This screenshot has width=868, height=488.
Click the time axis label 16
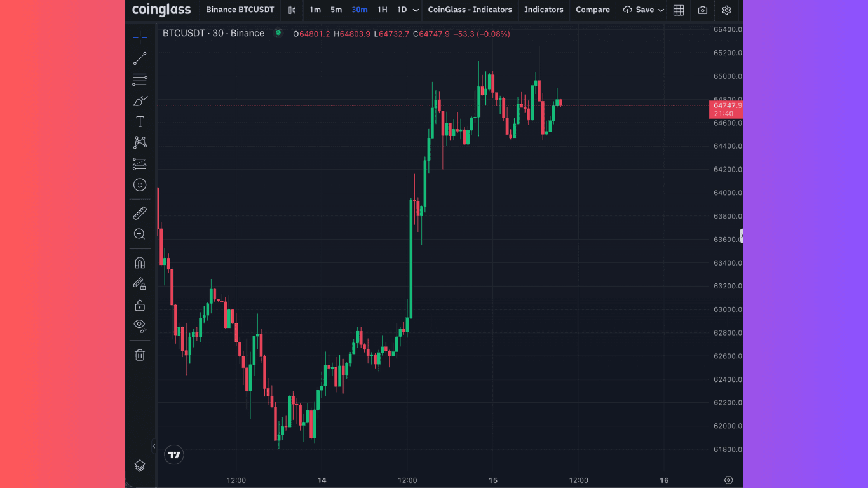point(664,480)
